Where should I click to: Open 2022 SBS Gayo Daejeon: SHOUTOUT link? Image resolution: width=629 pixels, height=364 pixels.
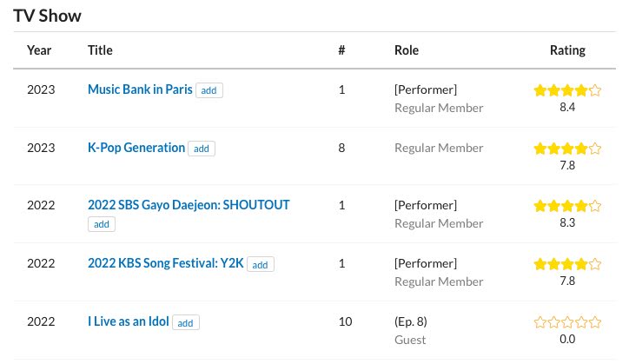click(x=189, y=205)
